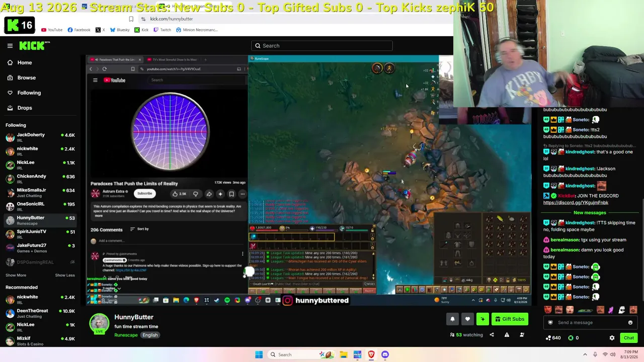The image size is (644, 362).
Task: Follow the channel with heart button
Action: (x=467, y=319)
